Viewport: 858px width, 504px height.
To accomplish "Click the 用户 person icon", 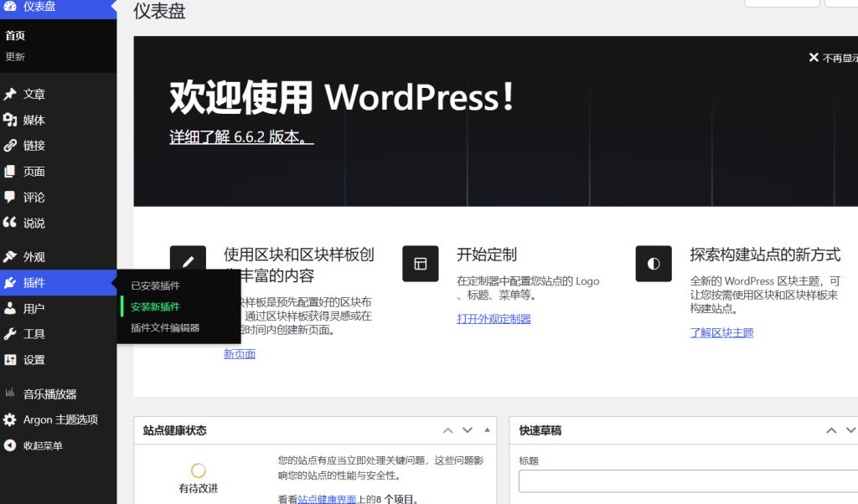I will (x=10, y=309).
